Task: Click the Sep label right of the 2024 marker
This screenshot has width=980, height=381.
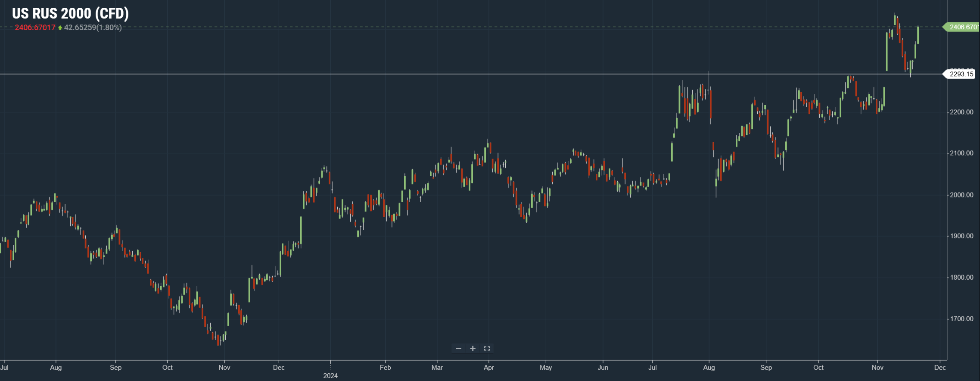Action: pyautogui.click(x=766, y=368)
